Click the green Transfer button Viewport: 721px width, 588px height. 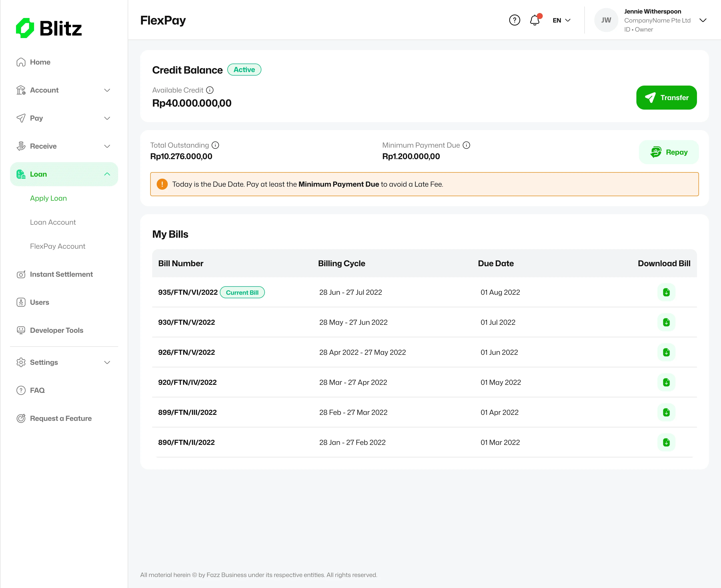pyautogui.click(x=666, y=98)
